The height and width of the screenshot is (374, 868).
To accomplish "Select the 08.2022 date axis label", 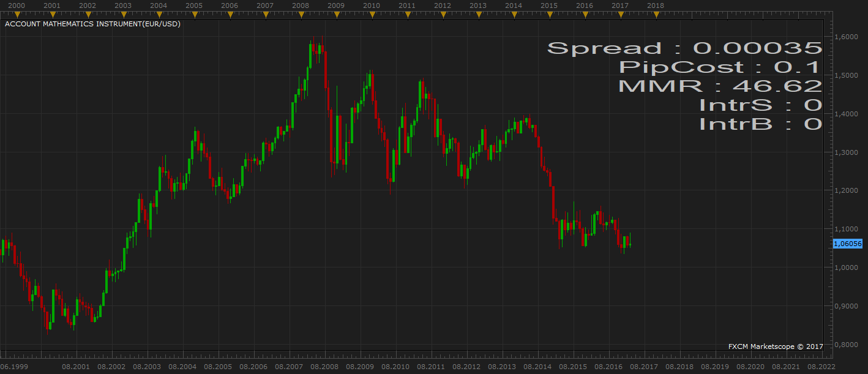I will tap(821, 367).
